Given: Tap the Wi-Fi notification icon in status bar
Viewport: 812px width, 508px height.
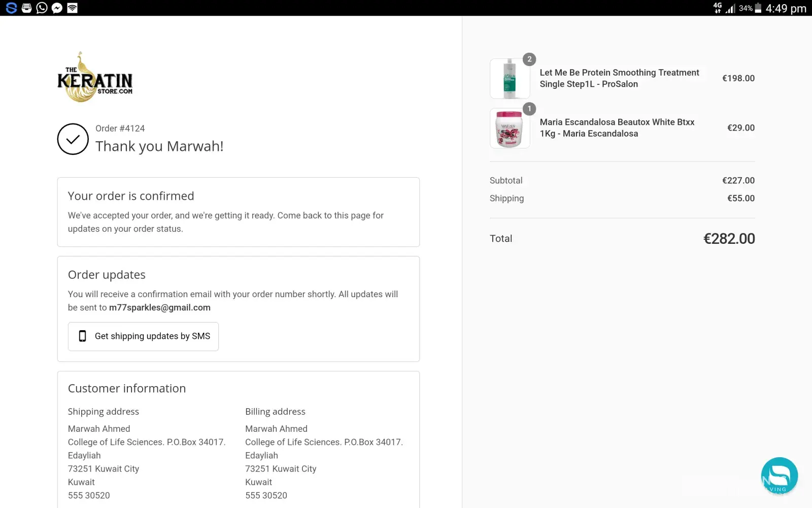Looking at the screenshot, I should coord(73,8).
